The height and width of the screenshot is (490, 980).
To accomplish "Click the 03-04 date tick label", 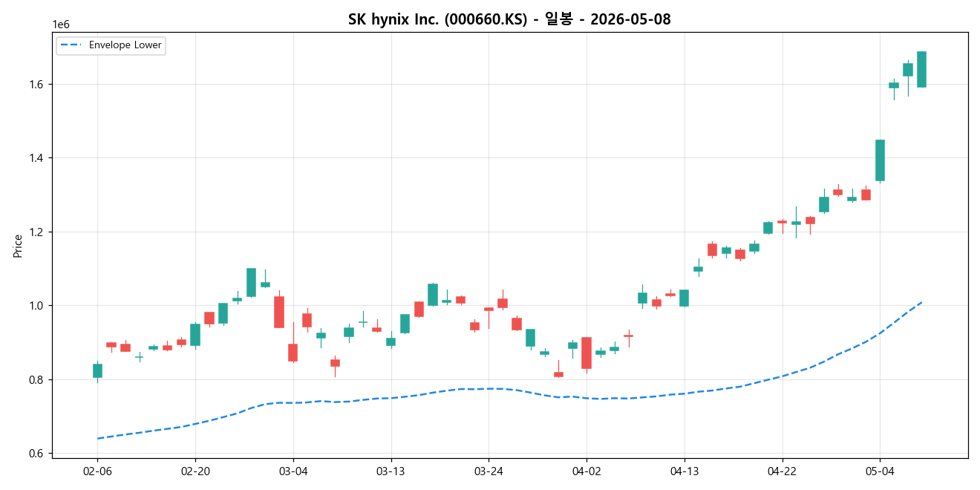I will pos(293,471).
